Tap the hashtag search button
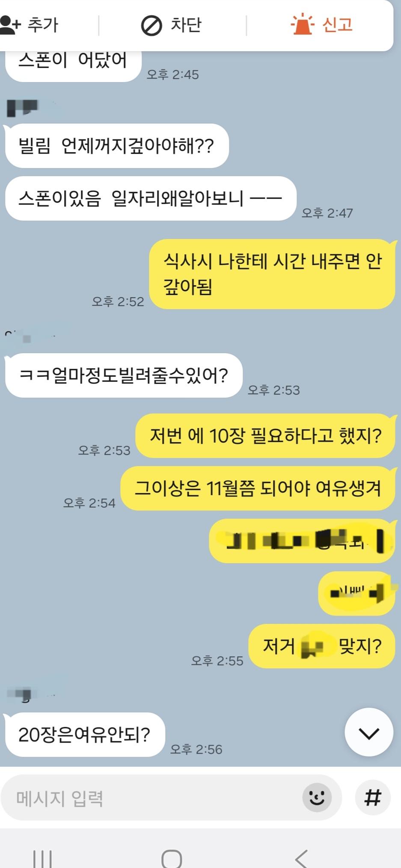The height and width of the screenshot is (868, 401). tap(373, 797)
